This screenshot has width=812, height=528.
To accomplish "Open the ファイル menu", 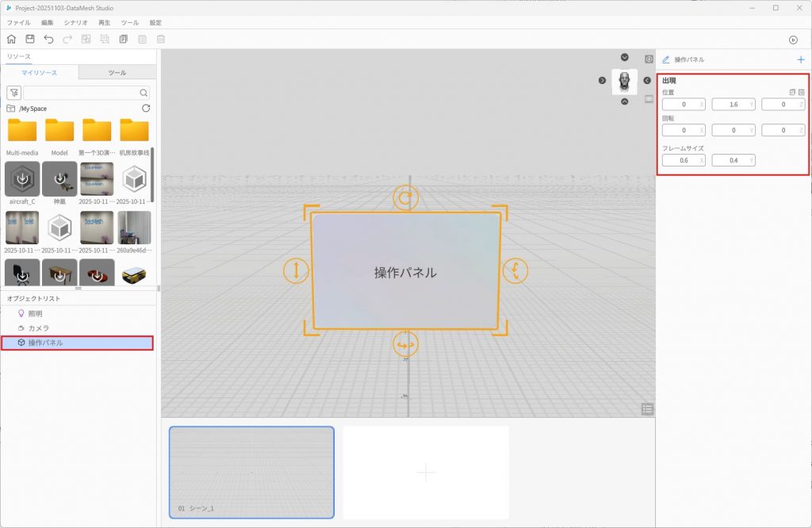I will click(18, 23).
